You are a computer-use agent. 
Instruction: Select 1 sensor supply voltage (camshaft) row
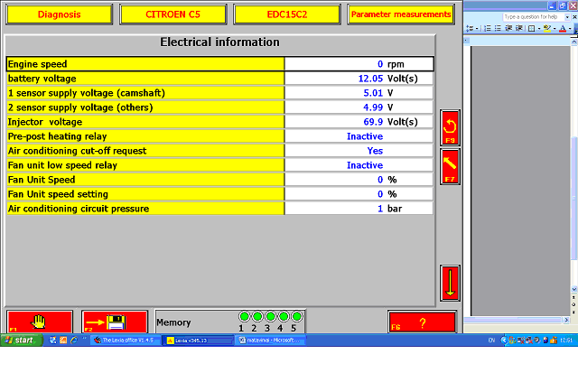[x=219, y=93]
